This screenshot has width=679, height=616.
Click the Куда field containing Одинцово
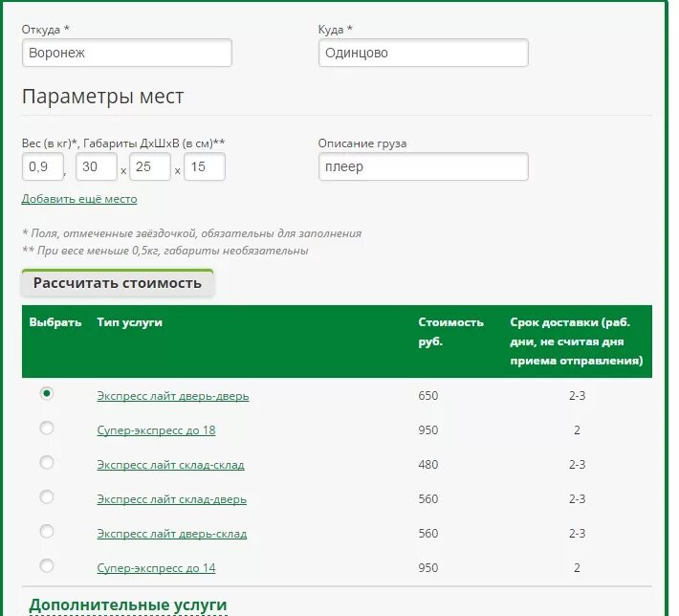423,53
